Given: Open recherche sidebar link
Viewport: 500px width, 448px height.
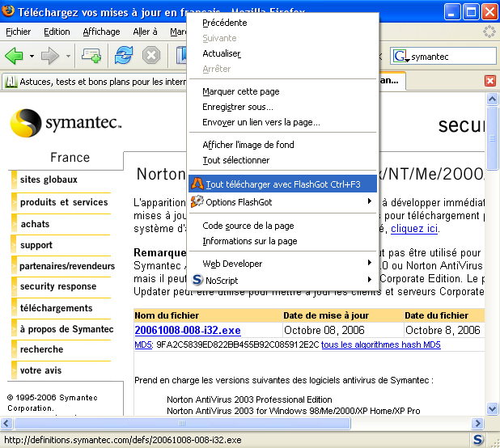Looking at the screenshot, I should point(41,349).
